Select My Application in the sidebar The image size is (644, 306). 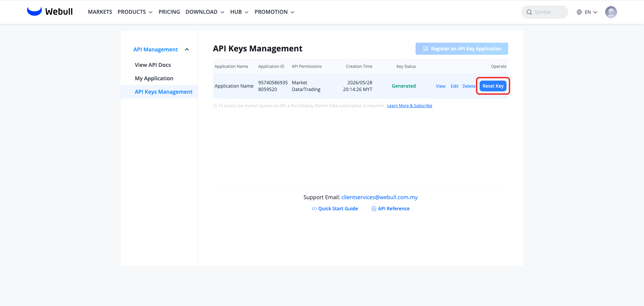tap(154, 78)
